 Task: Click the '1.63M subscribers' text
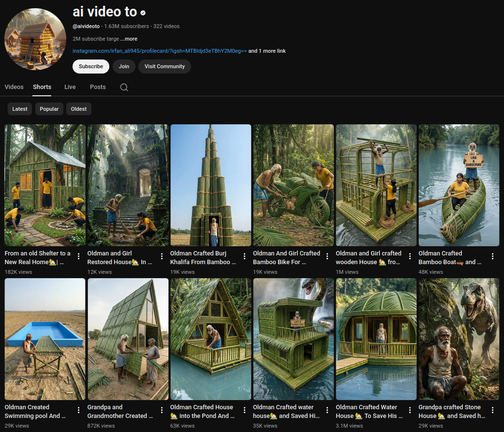[x=127, y=26]
